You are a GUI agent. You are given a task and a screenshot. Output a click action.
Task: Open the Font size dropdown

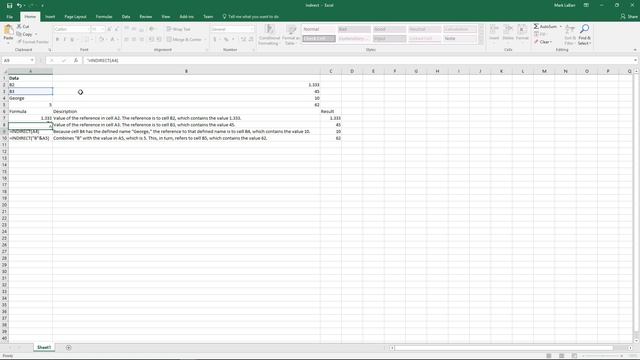pos(102,29)
